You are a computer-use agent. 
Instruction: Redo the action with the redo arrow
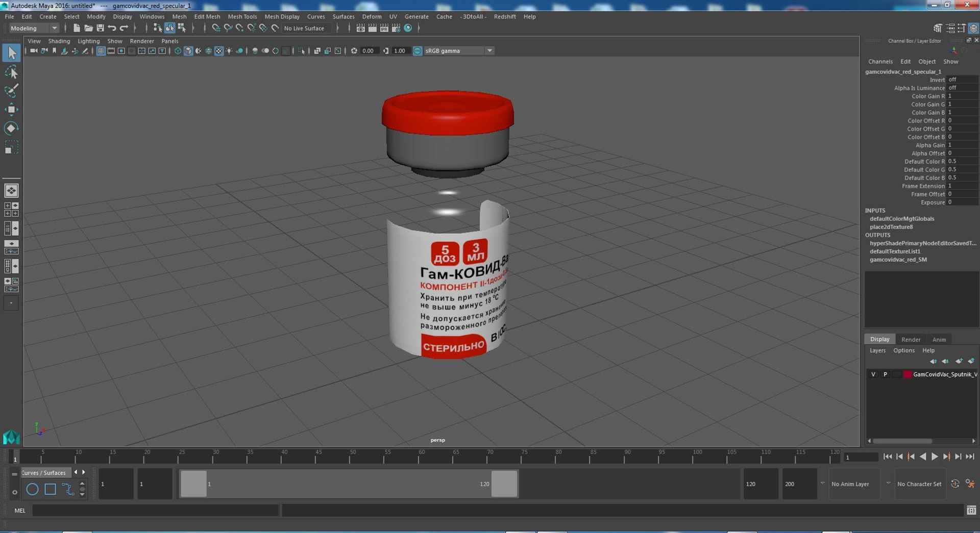pyautogui.click(x=124, y=28)
